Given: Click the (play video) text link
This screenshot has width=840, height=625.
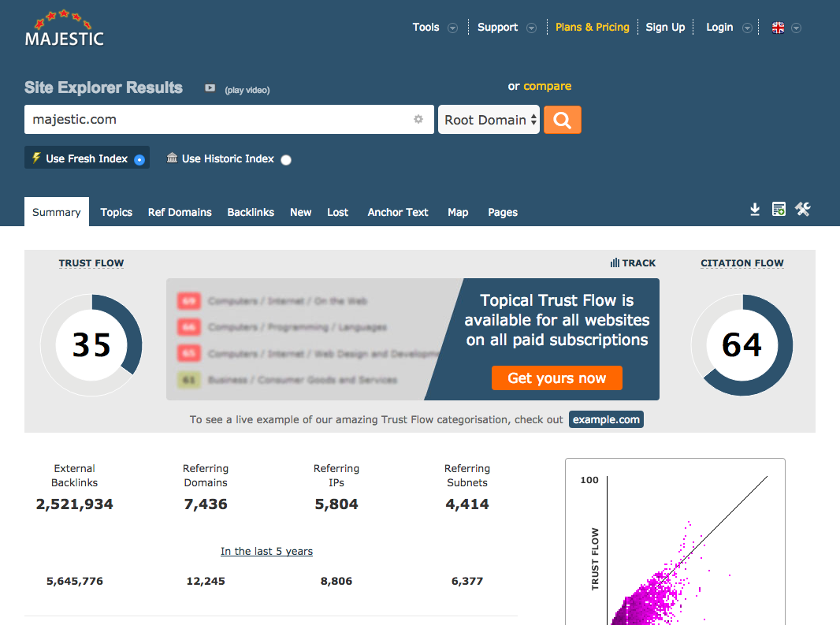Looking at the screenshot, I should pos(247,90).
